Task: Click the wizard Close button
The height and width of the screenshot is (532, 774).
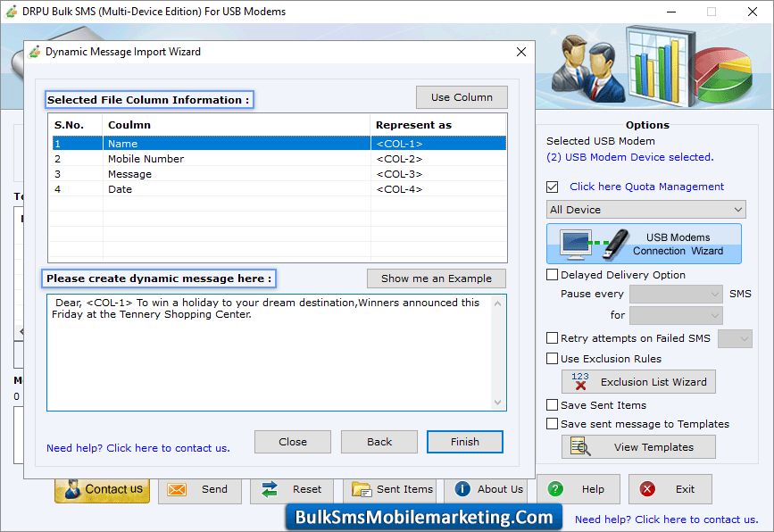Action: coord(293,442)
